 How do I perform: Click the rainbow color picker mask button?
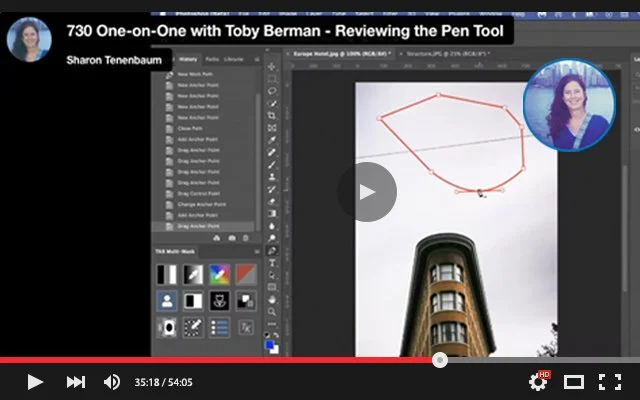[219, 275]
